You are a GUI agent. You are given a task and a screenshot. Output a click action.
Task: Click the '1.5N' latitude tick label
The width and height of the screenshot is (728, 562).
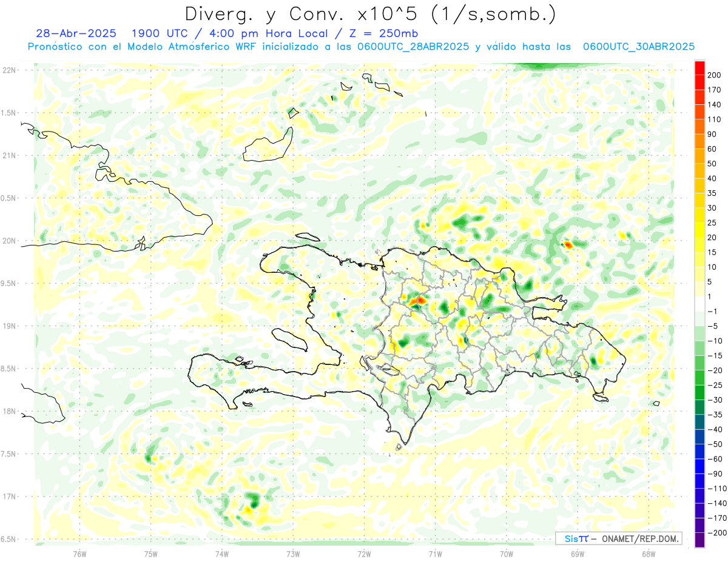(x=8, y=113)
